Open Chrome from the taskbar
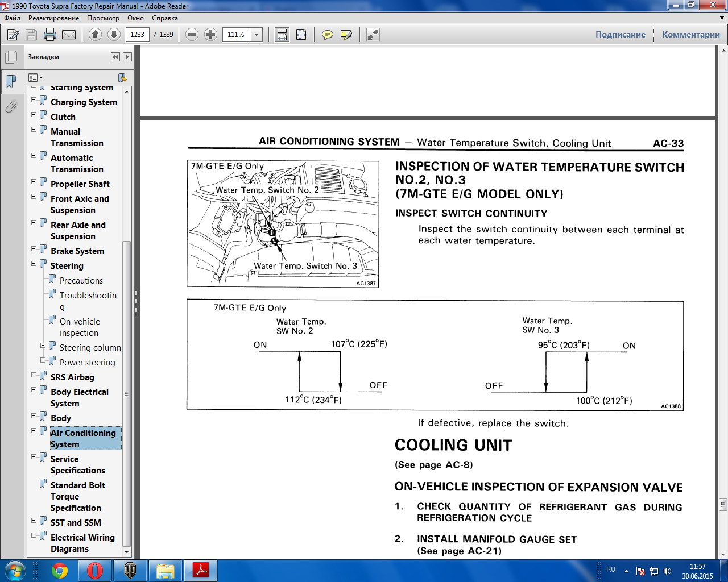728x582 pixels. click(x=60, y=570)
